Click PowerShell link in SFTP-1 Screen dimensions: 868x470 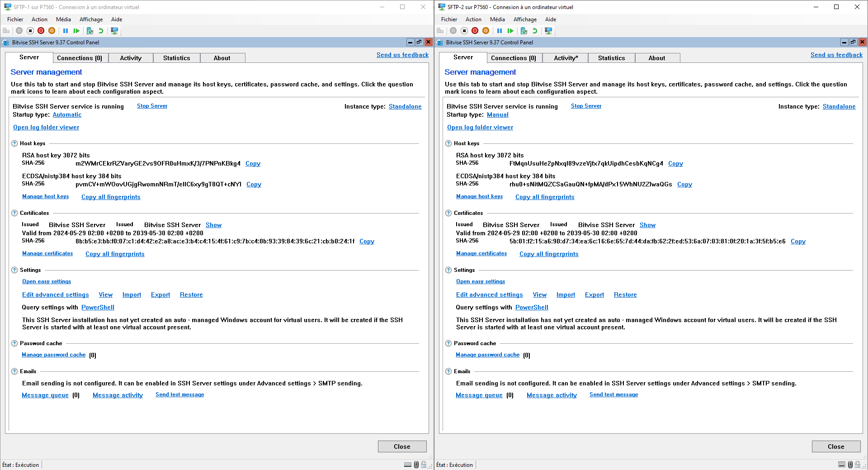click(x=98, y=308)
